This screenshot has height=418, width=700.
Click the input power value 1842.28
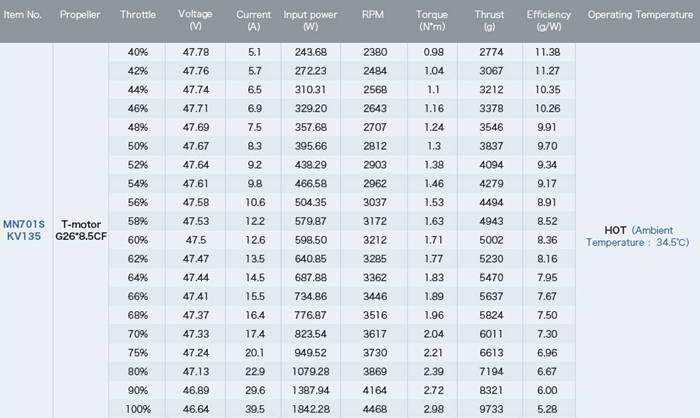pos(311,410)
